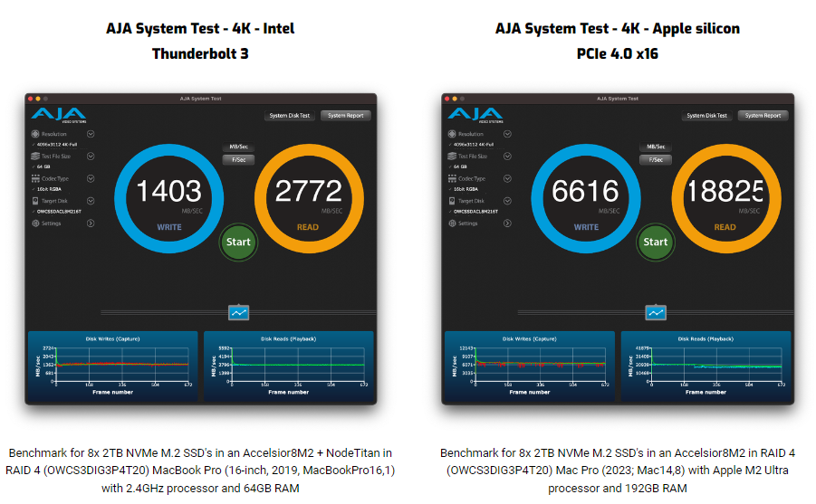The width and height of the screenshot is (816, 504).
Task: Click Disk Writes (Capture) graph in Apple window
Action: 530,366
